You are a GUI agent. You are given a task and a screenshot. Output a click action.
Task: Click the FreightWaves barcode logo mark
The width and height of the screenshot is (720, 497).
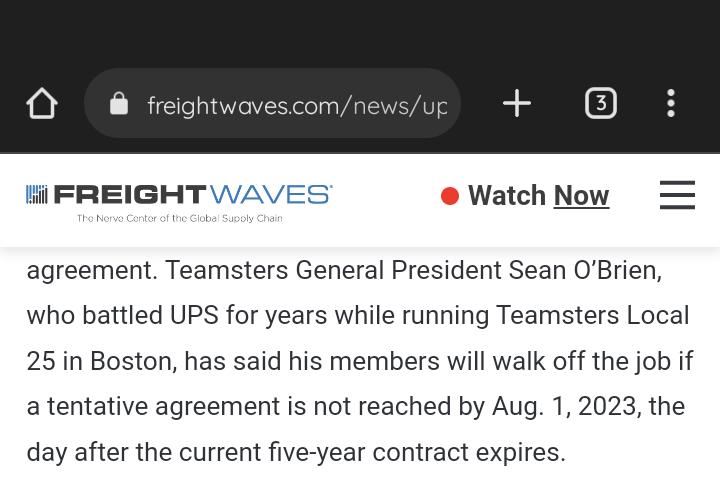click(x=37, y=194)
